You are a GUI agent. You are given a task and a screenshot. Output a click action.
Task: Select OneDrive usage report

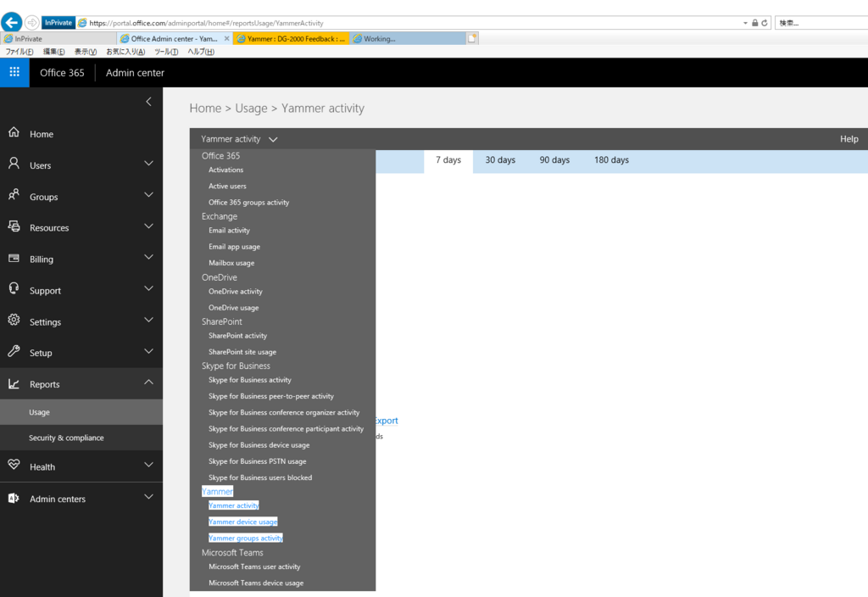[x=234, y=308]
